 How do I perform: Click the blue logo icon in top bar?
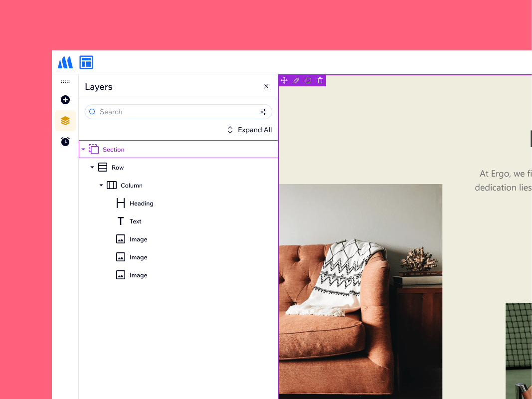pos(65,62)
